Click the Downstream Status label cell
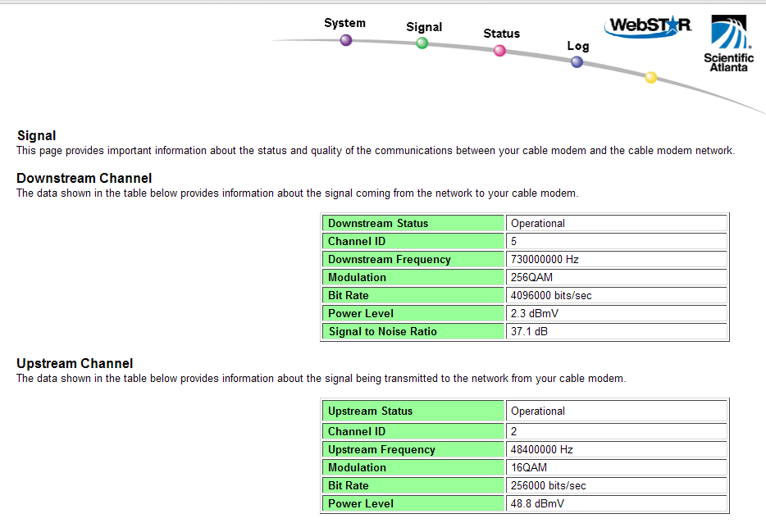 [x=413, y=223]
